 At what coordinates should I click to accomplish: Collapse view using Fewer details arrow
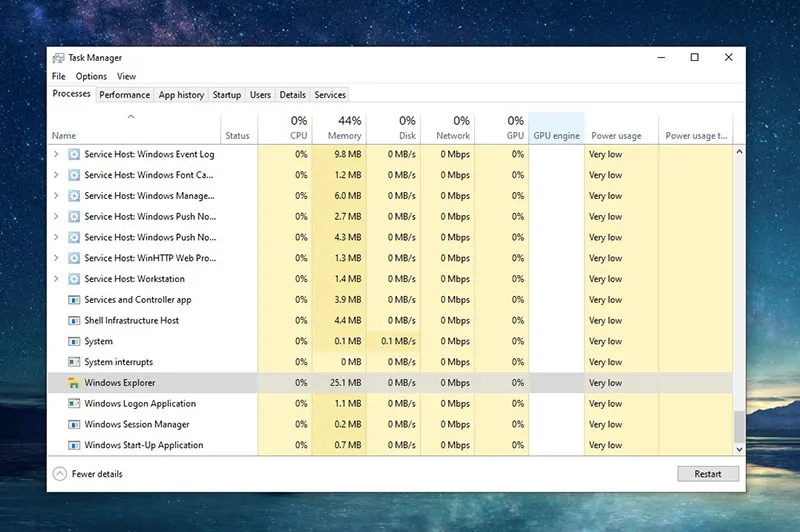tap(59, 474)
